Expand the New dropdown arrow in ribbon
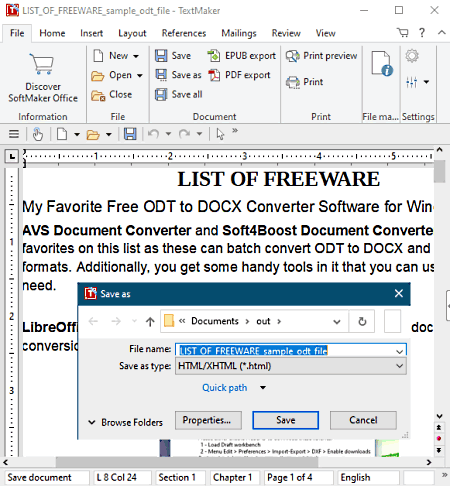This screenshot has width=450, height=486. pyautogui.click(x=136, y=56)
